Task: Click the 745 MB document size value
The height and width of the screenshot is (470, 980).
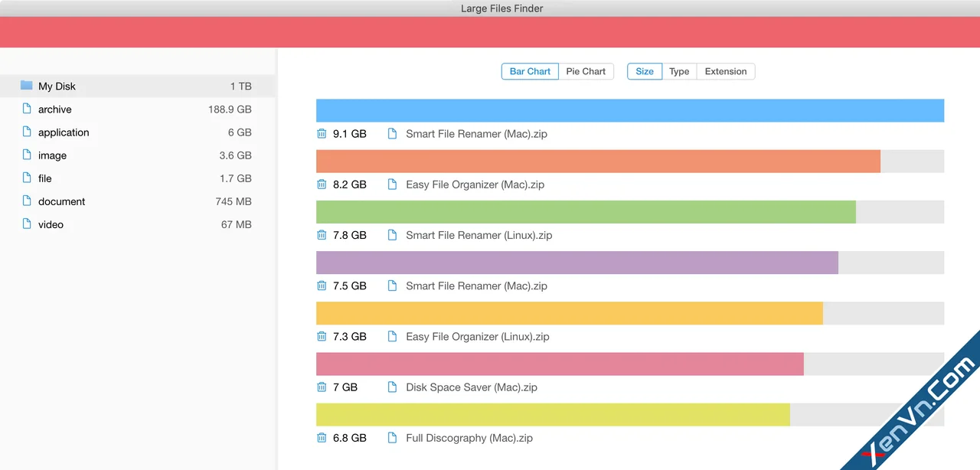Action: coord(234,201)
